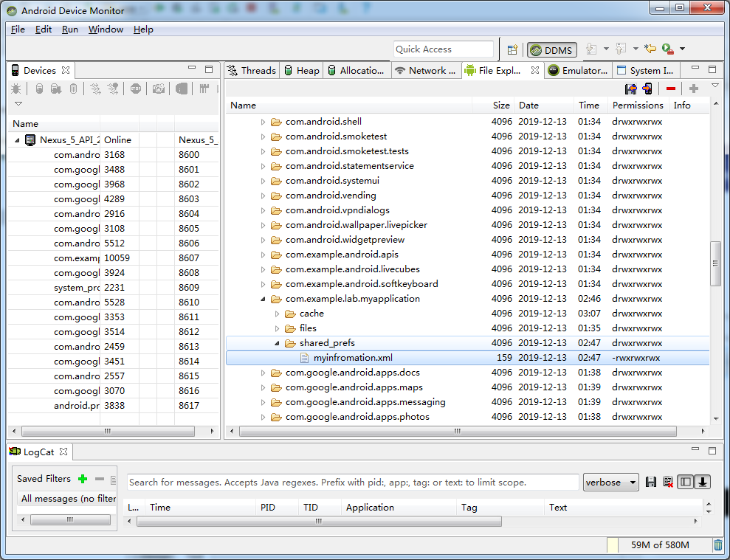Close the LogCat tab

(63, 452)
